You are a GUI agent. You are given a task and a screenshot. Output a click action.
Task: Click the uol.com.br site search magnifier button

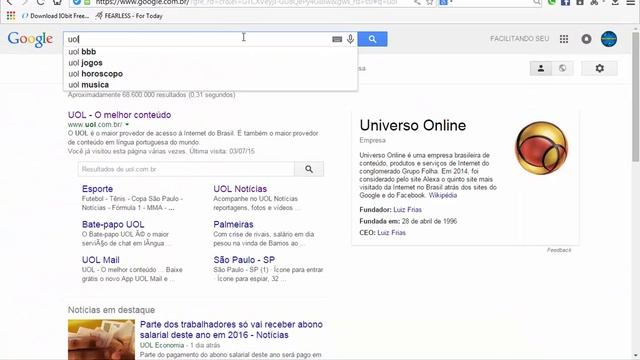coord(309,169)
